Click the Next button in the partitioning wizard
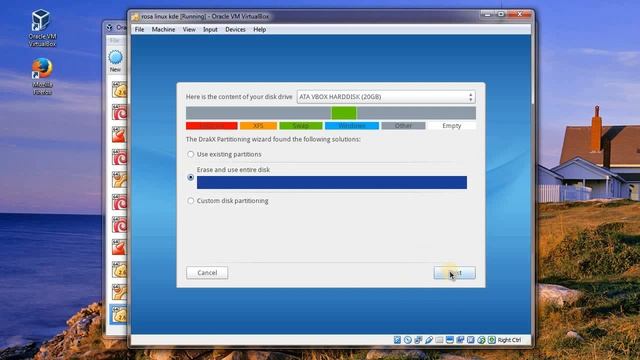The height and width of the screenshot is (360, 640). (x=454, y=273)
